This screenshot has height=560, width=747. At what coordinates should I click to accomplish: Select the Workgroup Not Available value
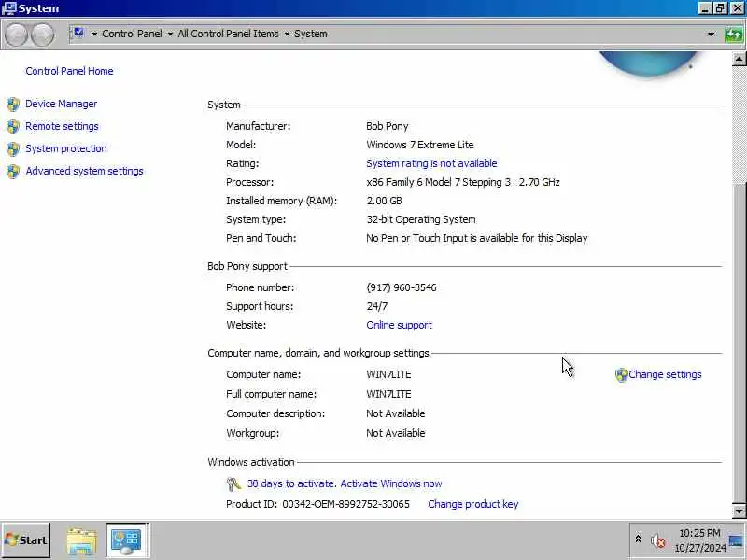[395, 433]
